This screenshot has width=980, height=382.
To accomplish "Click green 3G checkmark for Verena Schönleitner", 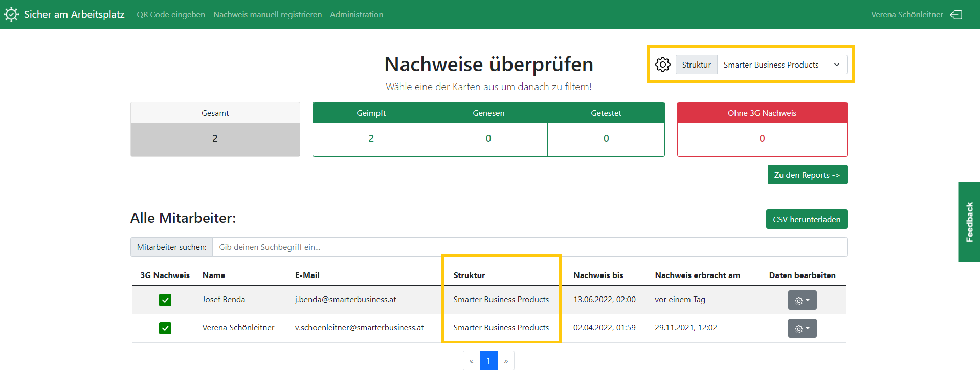I will click(165, 328).
